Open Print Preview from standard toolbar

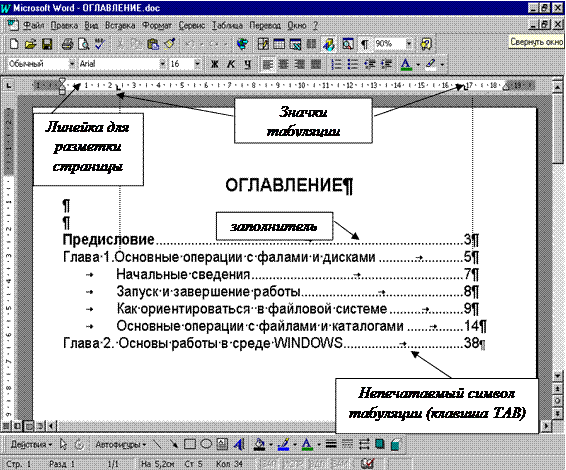(84, 44)
